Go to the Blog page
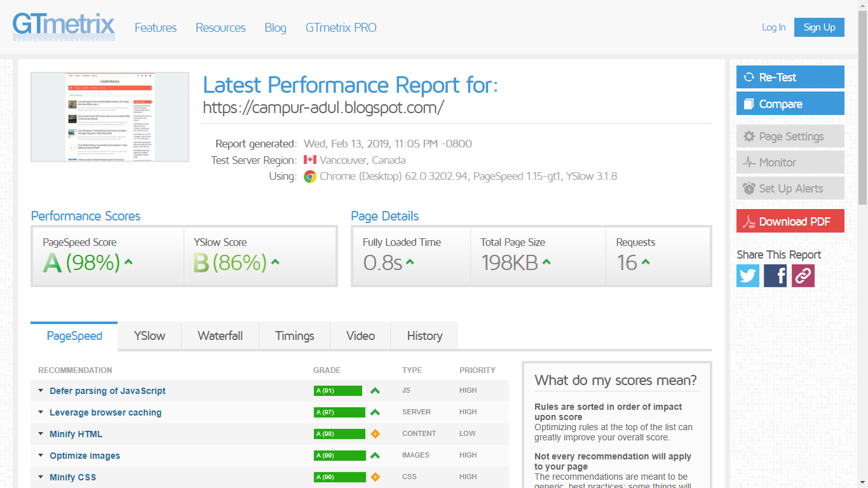The height and width of the screenshot is (488, 868). [x=275, y=27]
